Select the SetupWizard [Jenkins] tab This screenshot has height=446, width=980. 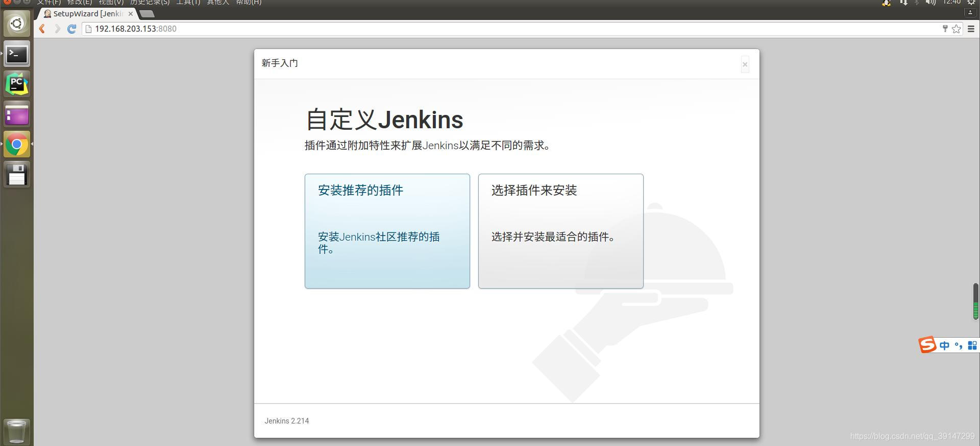pyautogui.click(x=87, y=14)
